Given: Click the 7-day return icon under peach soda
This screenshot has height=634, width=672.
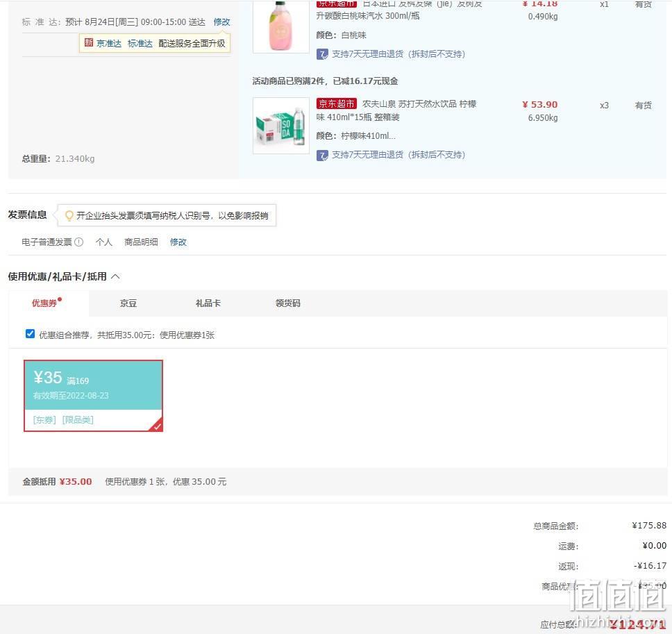Looking at the screenshot, I should 322,54.
